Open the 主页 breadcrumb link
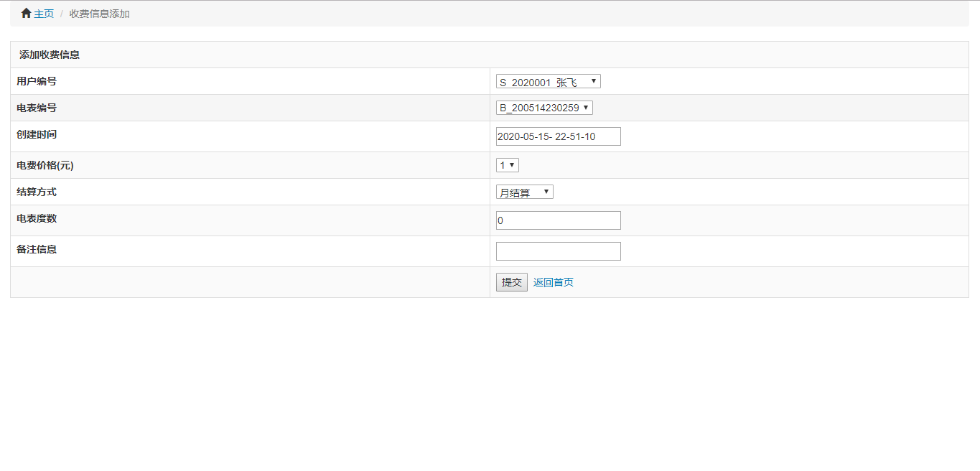Image resolution: width=980 pixels, height=471 pixels. (44, 14)
